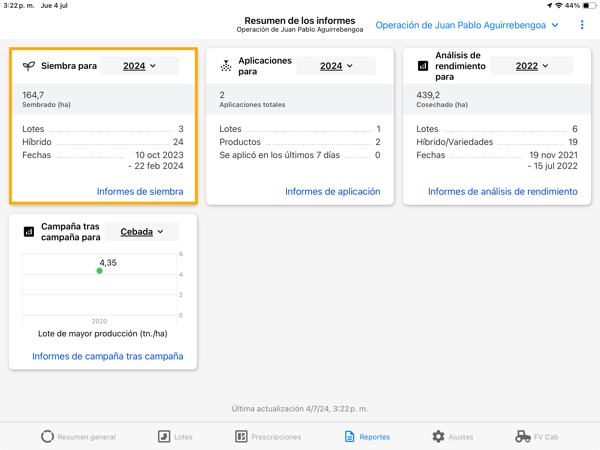
Task: Click the spray icon beside Aplicaciones para
Action: pyautogui.click(x=226, y=66)
